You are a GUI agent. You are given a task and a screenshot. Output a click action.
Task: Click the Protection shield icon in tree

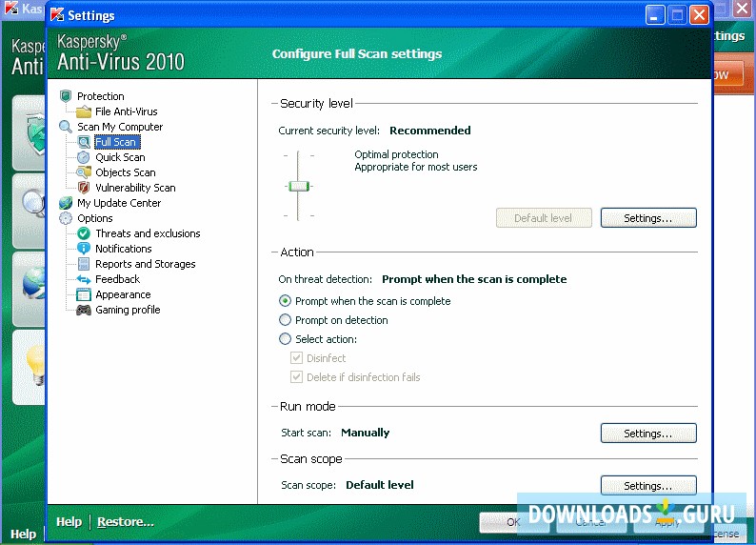(66, 96)
